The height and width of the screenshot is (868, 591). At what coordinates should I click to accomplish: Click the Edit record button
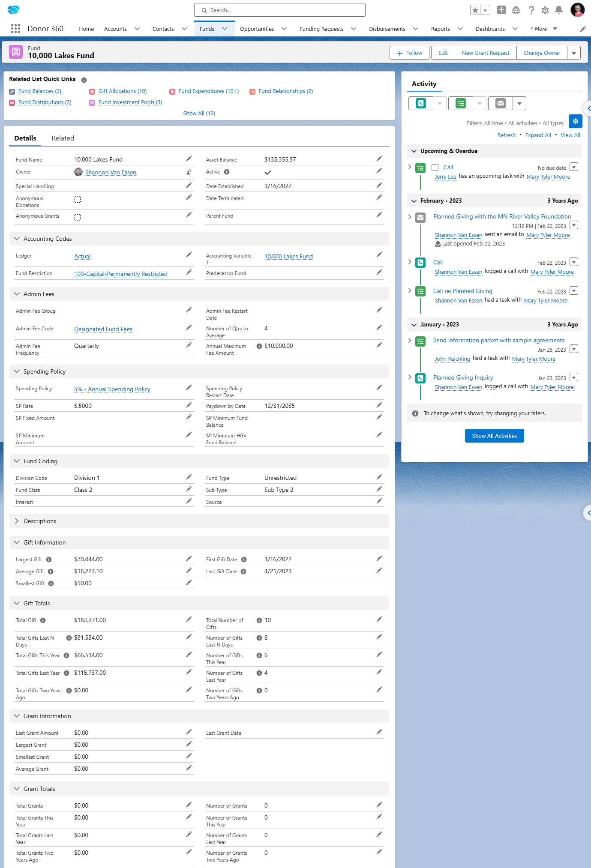tap(443, 53)
